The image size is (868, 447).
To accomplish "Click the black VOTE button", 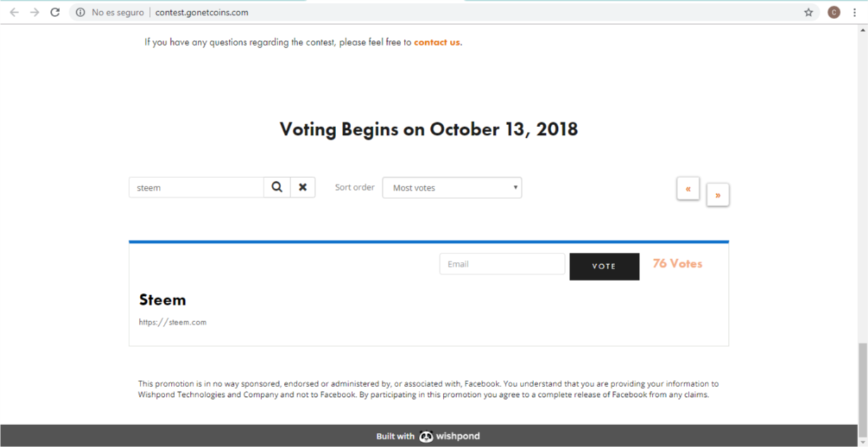I will tap(604, 266).
